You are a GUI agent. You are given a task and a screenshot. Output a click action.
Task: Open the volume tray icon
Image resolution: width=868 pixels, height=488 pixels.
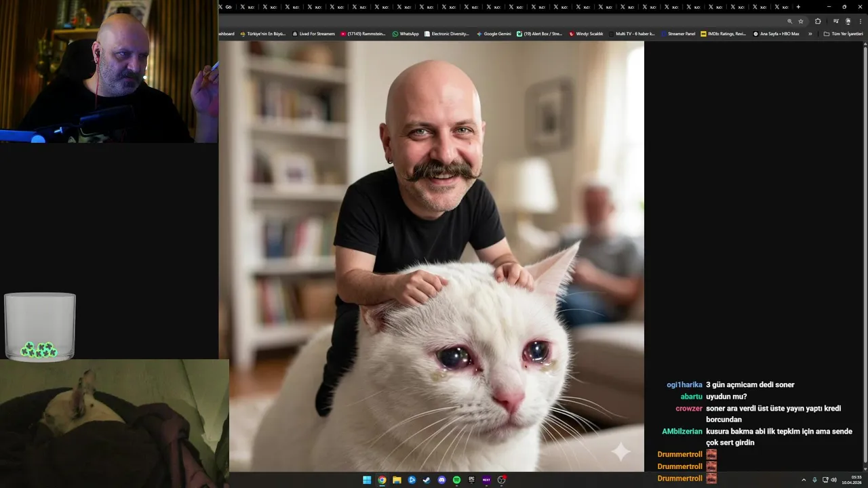tap(833, 480)
